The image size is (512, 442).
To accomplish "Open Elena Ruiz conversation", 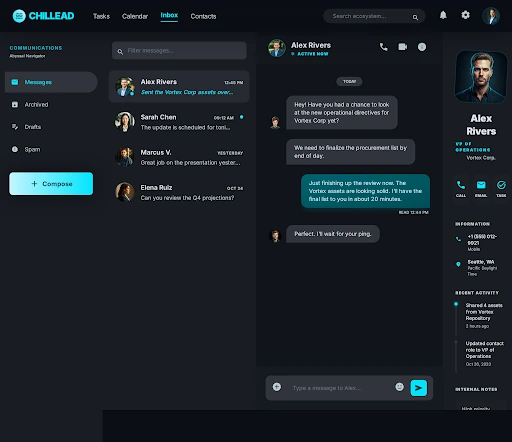I will pyautogui.click(x=179, y=192).
